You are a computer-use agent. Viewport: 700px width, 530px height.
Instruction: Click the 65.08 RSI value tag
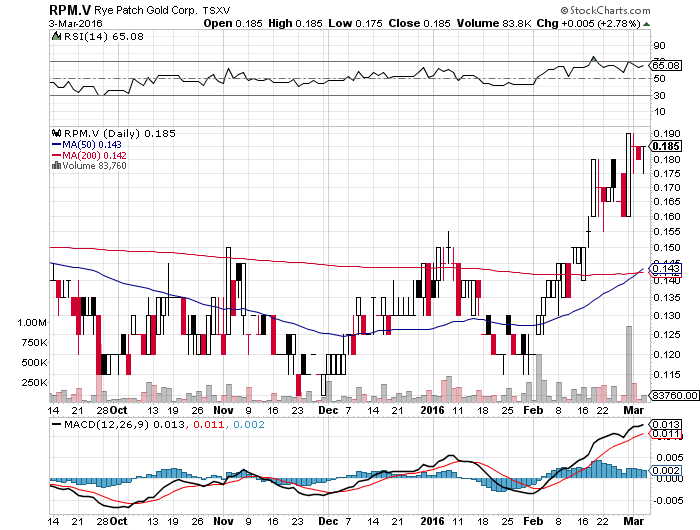665,65
